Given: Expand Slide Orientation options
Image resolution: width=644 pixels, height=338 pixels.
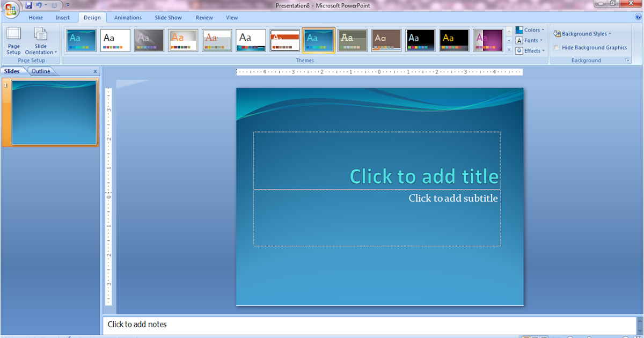Looking at the screenshot, I should click(x=41, y=41).
